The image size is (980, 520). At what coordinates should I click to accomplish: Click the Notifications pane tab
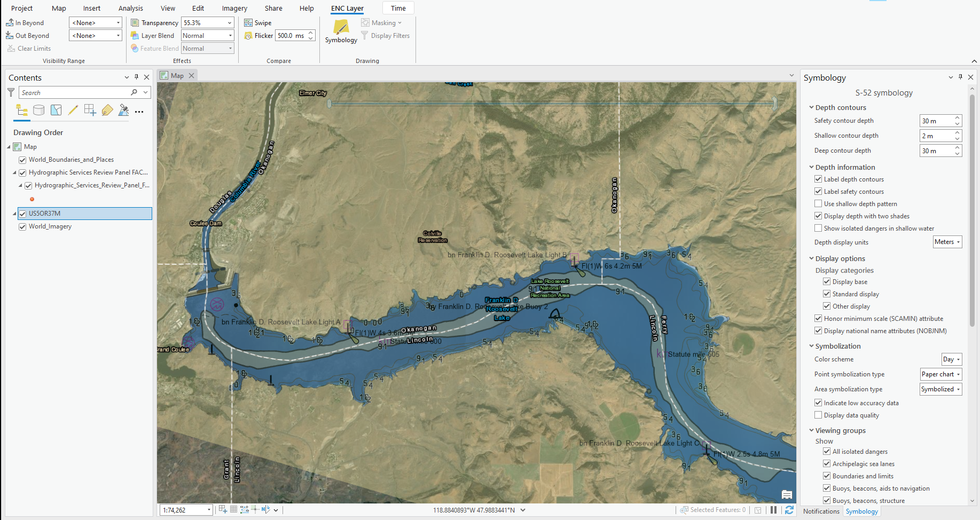click(821, 511)
